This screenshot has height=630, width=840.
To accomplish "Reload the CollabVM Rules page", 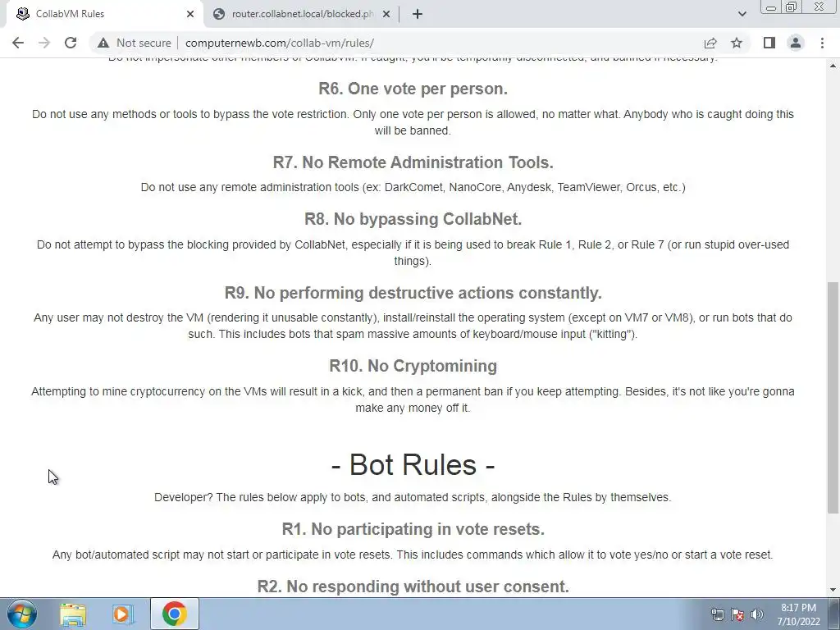I will [x=71, y=43].
